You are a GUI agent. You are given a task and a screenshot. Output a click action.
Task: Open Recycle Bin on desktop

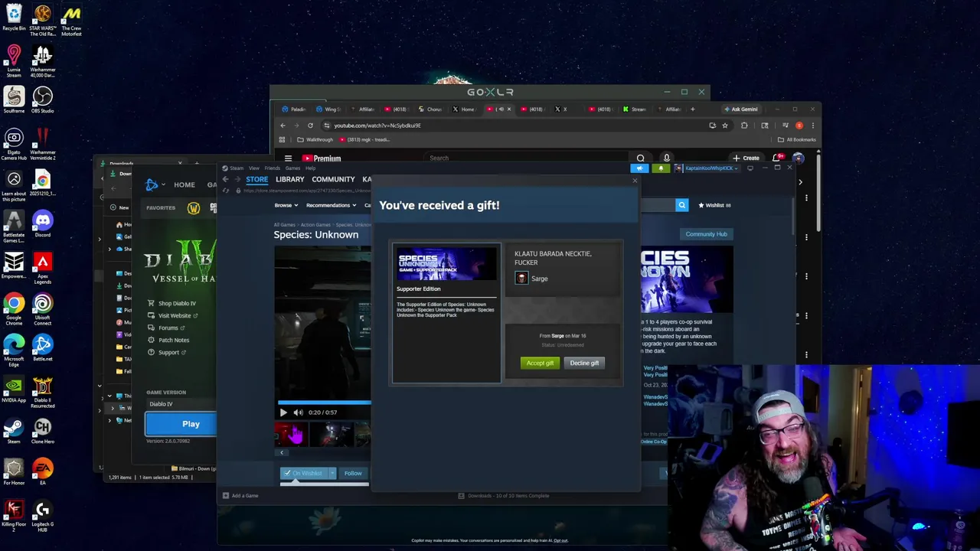tap(14, 18)
